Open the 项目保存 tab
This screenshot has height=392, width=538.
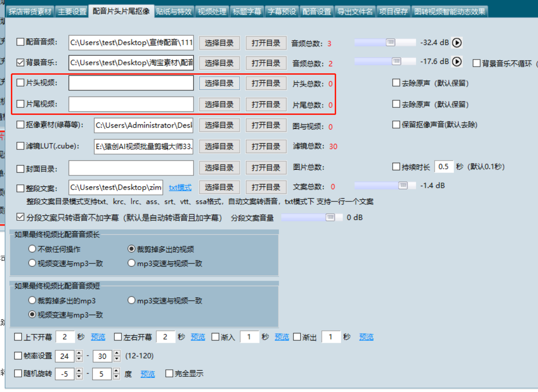coord(393,12)
